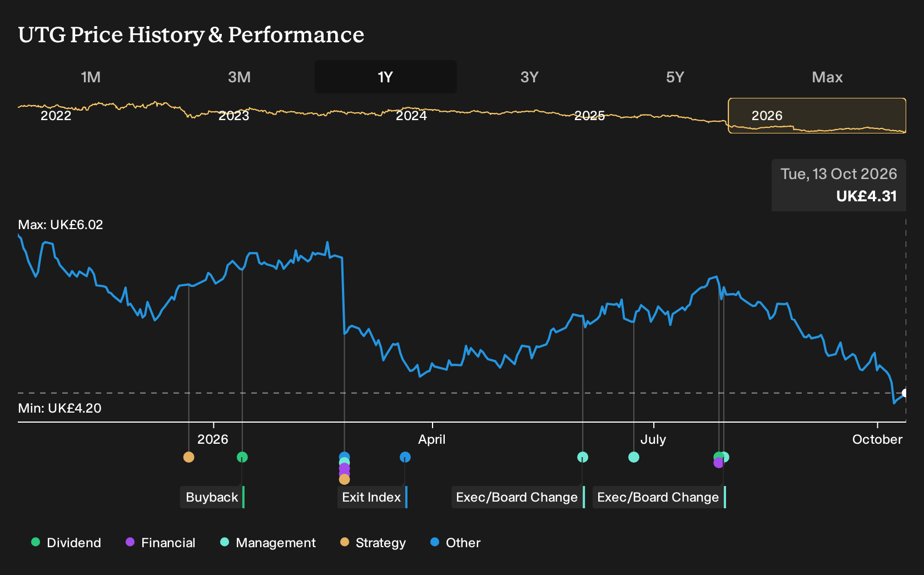Open the right Exec/Board Change label
Viewport: 924px width, 575px height.
[659, 497]
